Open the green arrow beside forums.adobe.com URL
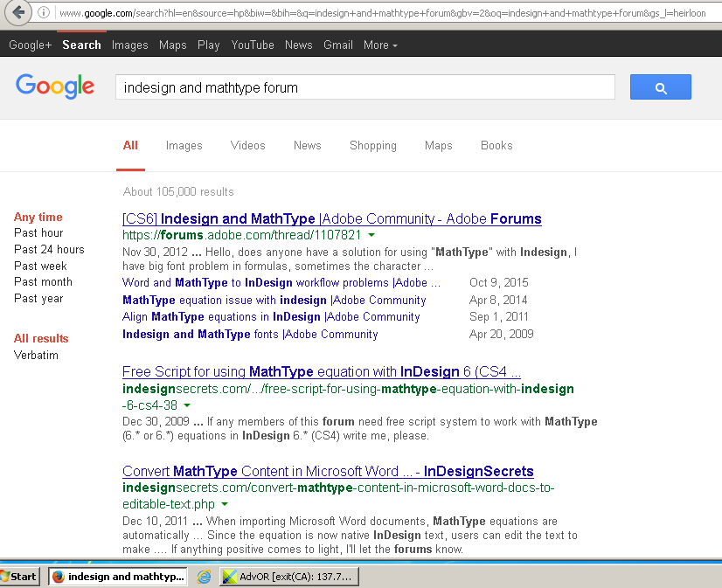 click(371, 235)
